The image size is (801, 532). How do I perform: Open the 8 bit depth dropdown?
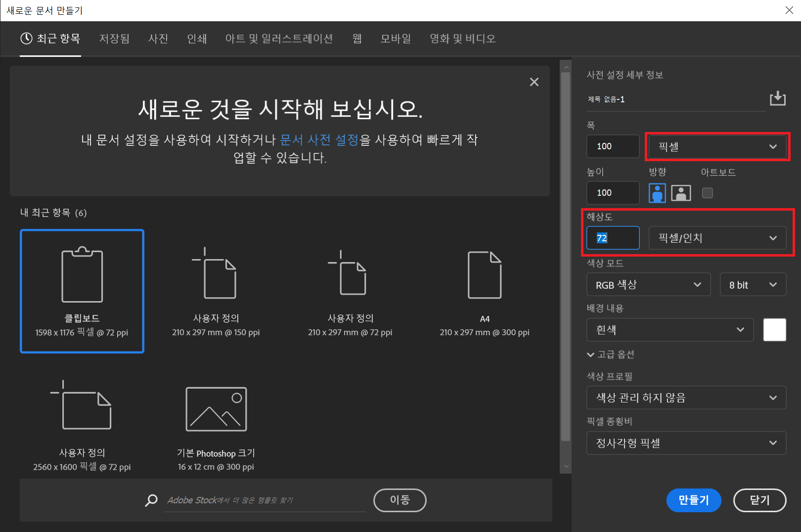753,285
